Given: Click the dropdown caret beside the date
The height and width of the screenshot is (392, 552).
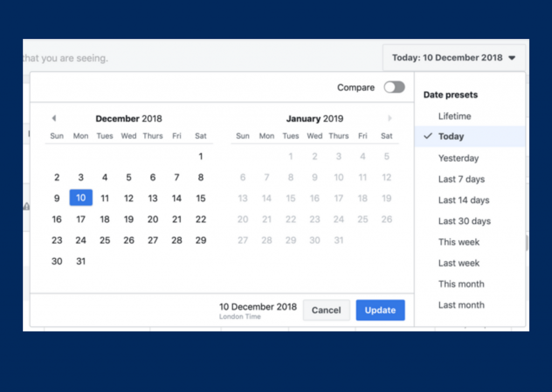Looking at the screenshot, I should point(512,58).
